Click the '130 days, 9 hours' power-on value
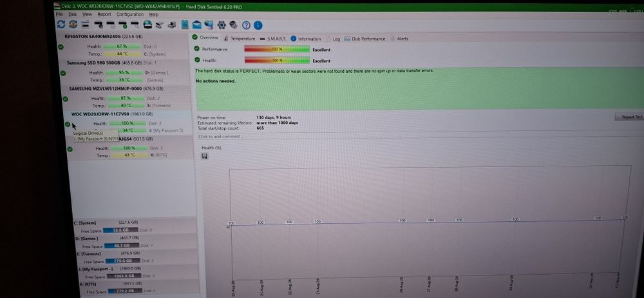Screen dimensions: 644x298 coord(274,118)
